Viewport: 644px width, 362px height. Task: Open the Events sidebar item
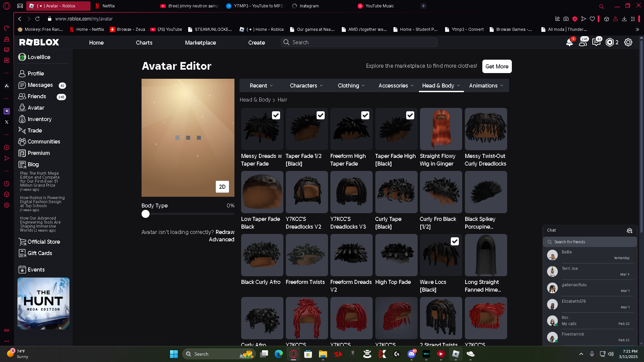pyautogui.click(x=36, y=269)
